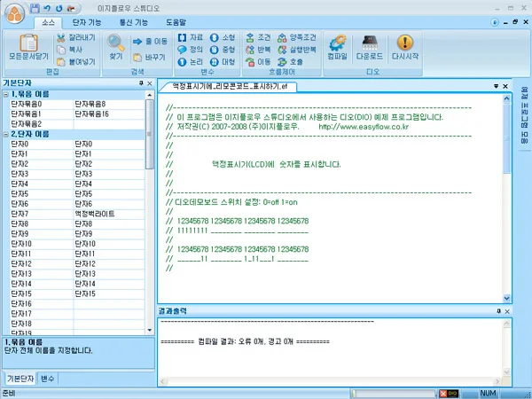532x399 pixels.
Task: Insert a 조건 flow control block
Action: point(258,37)
